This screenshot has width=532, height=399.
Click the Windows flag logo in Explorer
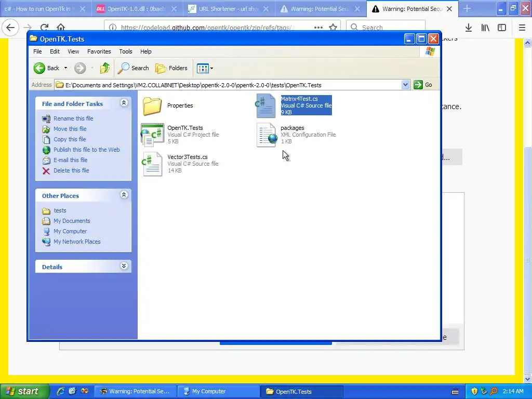pyautogui.click(x=430, y=51)
